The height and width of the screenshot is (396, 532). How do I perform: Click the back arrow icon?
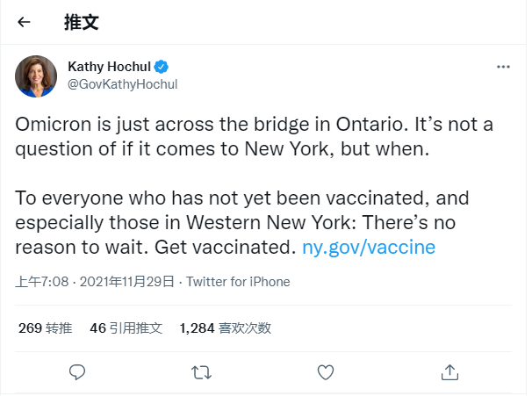pos(24,23)
